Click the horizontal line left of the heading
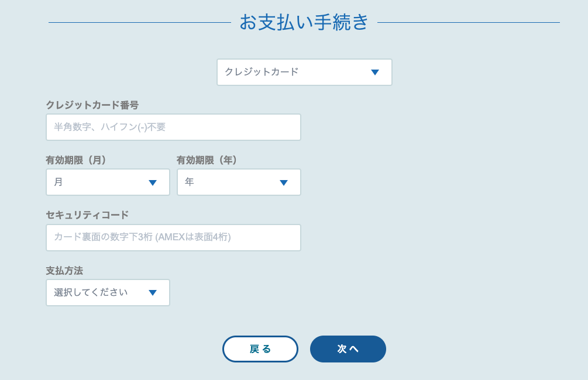588x380 pixels. click(139, 23)
